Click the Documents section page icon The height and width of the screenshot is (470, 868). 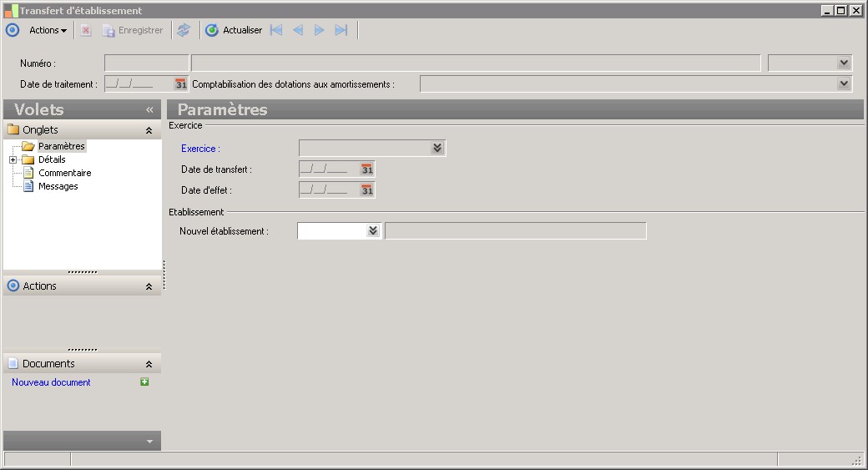(x=13, y=363)
